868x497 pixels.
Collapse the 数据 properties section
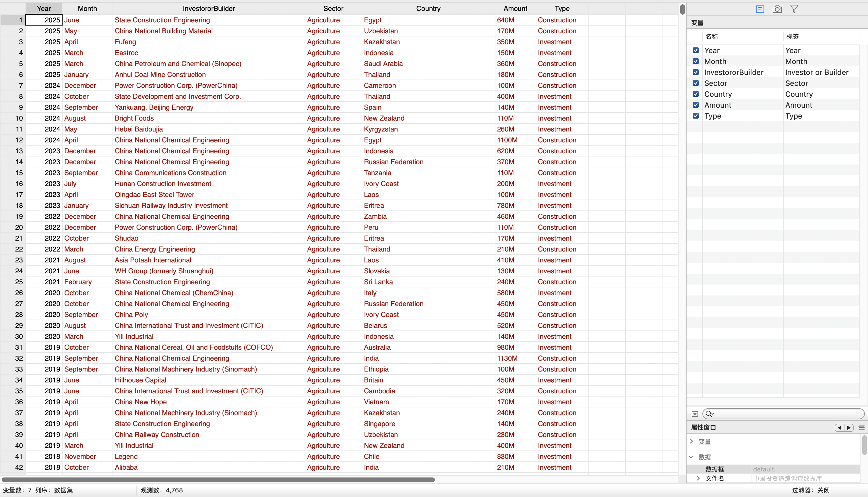(x=691, y=457)
